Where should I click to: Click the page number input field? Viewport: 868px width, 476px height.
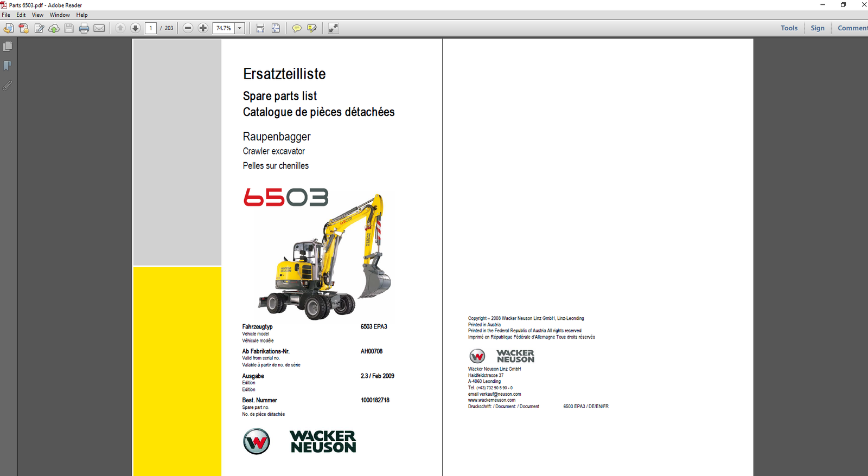point(151,28)
